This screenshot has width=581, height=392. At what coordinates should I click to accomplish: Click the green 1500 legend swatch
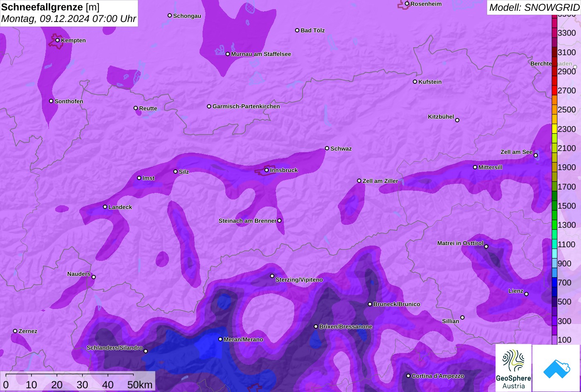[554, 206]
